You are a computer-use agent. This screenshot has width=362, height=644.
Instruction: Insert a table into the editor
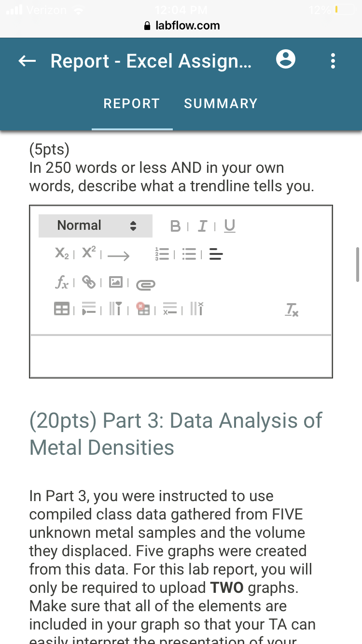pyautogui.click(x=61, y=309)
